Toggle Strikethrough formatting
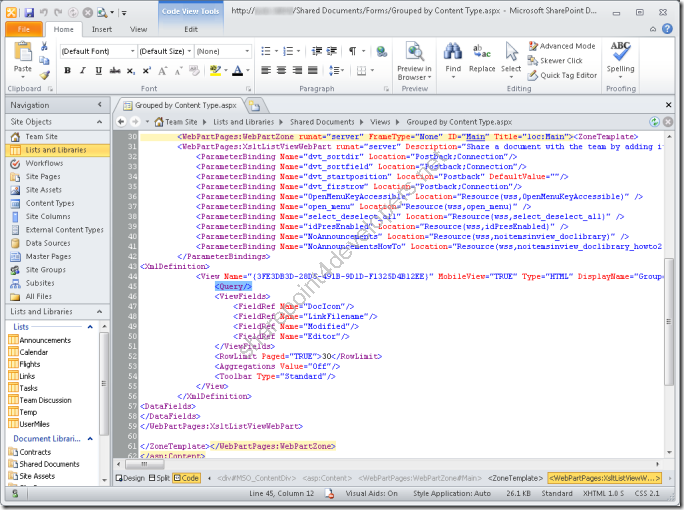Viewport: 684px width, 510px height. click(115, 70)
